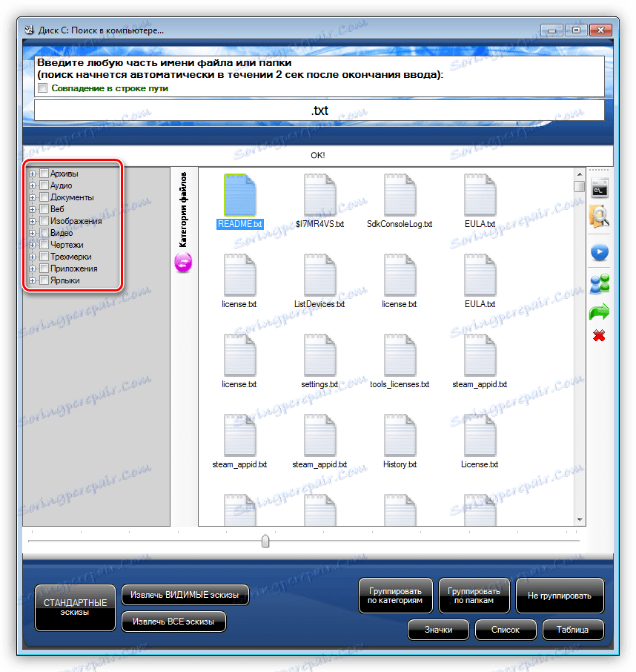Image resolution: width=636 pixels, height=672 pixels.
Task: Click 'Извлечь ВИДИМЫЕ эскизы' button
Action: click(185, 595)
